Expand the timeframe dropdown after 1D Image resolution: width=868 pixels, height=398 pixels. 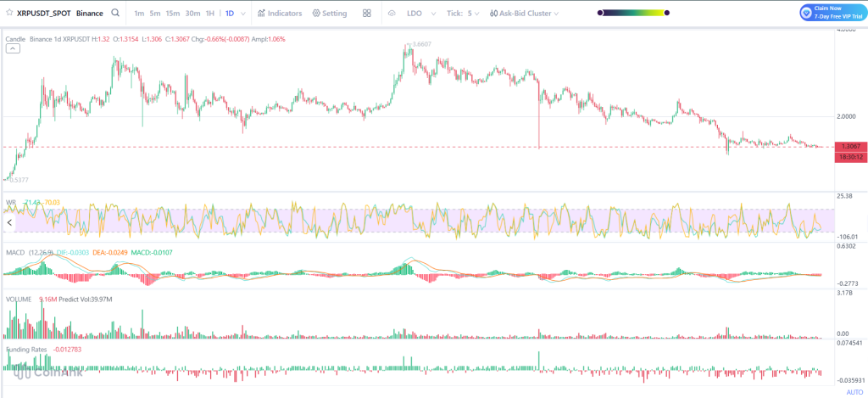244,14
